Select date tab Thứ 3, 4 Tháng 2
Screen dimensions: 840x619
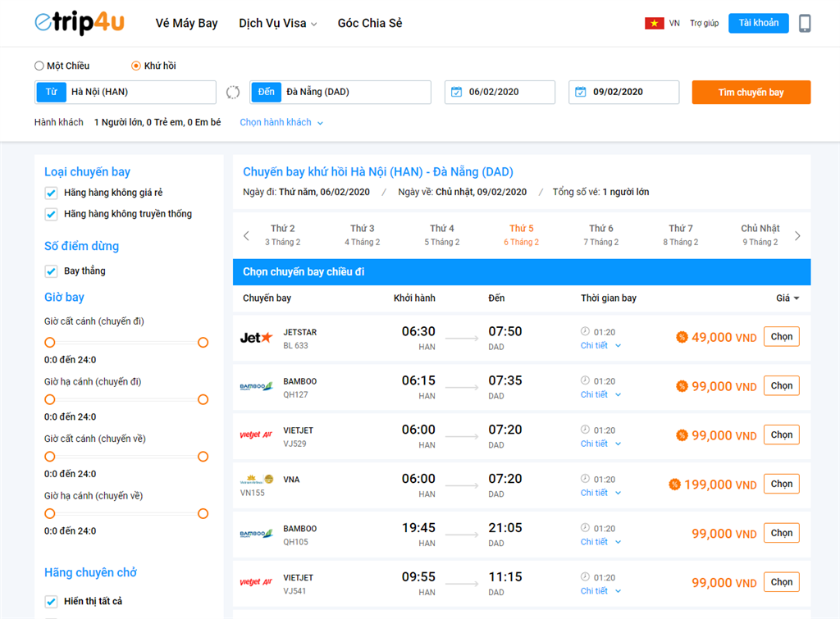tap(362, 235)
